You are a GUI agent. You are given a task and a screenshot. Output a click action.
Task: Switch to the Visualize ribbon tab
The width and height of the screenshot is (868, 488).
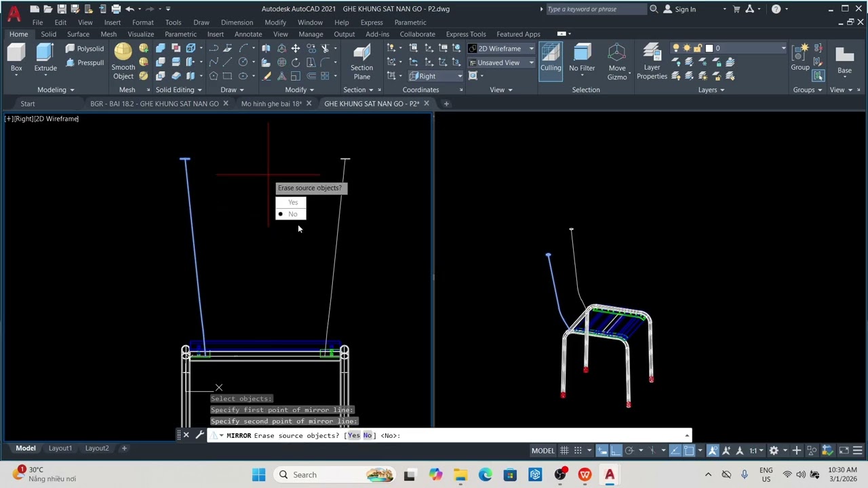pyautogui.click(x=140, y=34)
